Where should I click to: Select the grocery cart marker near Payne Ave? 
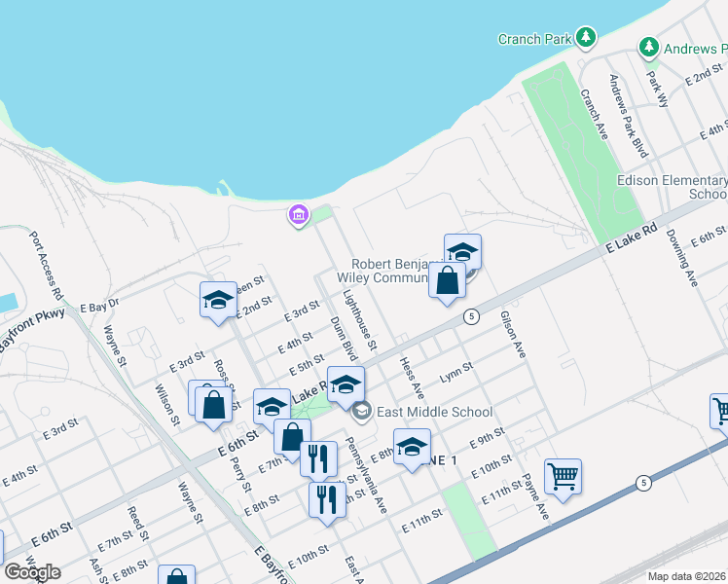(563, 478)
